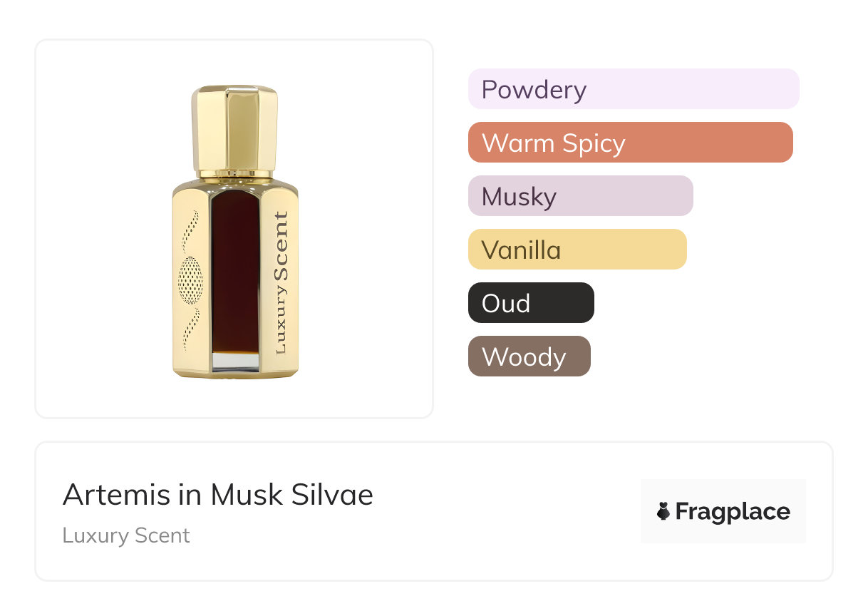Click the vertical Luxury Scent bottle text
Viewport: 868px width, 616px height.
coord(280,283)
